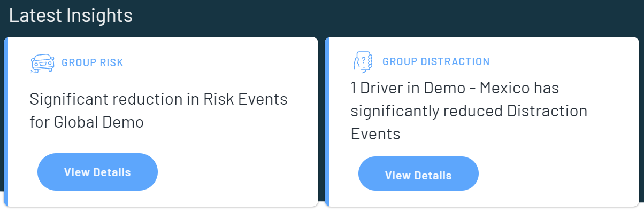The image size is (644, 213).
Task: Click the words 'for Global Demo'
Action: [87, 122]
